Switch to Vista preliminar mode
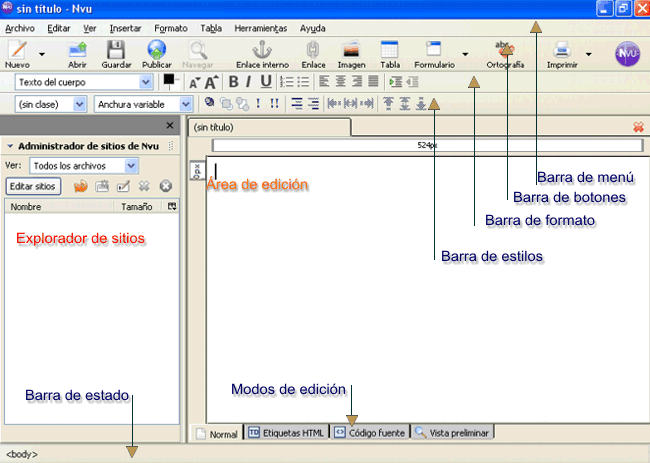 click(x=452, y=433)
